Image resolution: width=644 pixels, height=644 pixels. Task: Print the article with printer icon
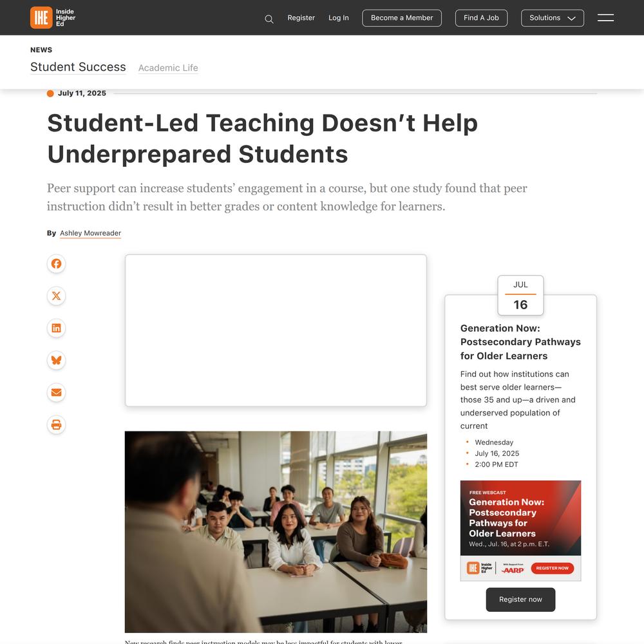pos(56,424)
